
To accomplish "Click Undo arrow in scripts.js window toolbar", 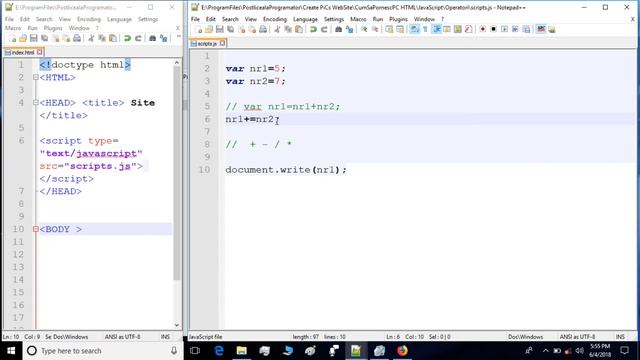I will click(313, 29).
